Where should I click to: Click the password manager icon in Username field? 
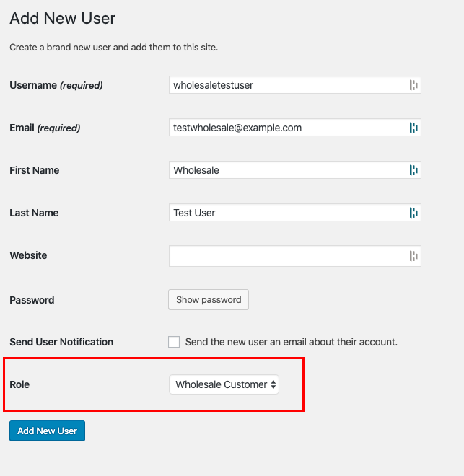tap(413, 85)
